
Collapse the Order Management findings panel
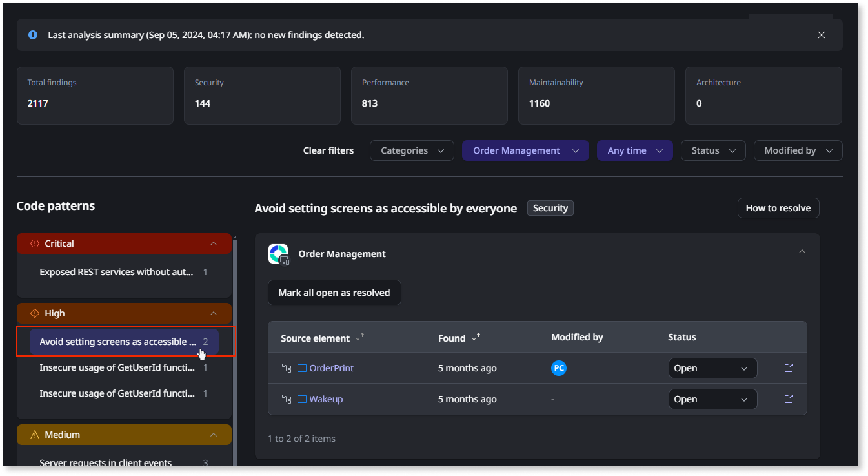tap(802, 252)
